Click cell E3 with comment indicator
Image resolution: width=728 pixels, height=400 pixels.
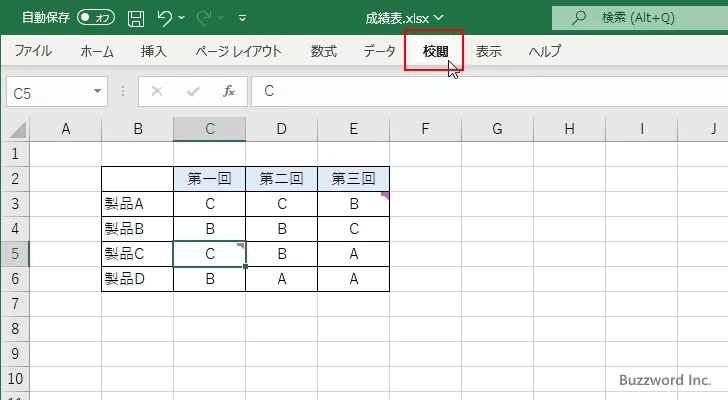pyautogui.click(x=353, y=204)
